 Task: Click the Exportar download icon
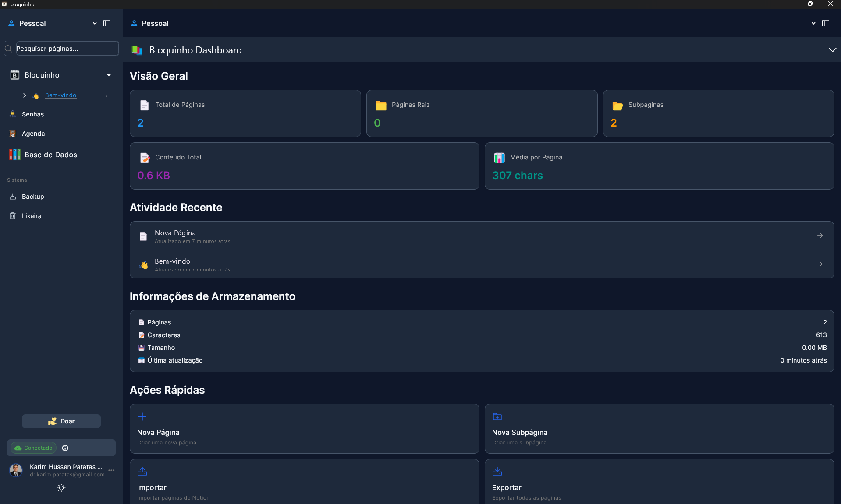497,472
